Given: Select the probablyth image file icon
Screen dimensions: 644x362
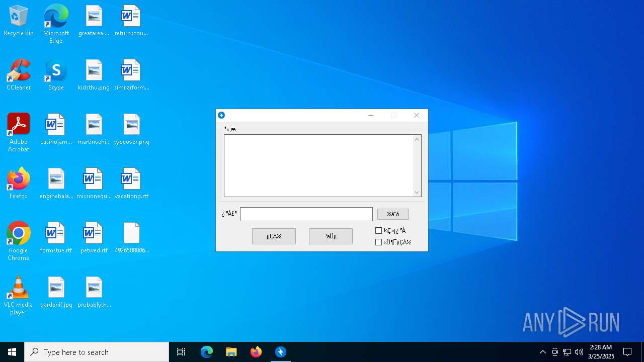Looking at the screenshot, I should [x=94, y=292].
